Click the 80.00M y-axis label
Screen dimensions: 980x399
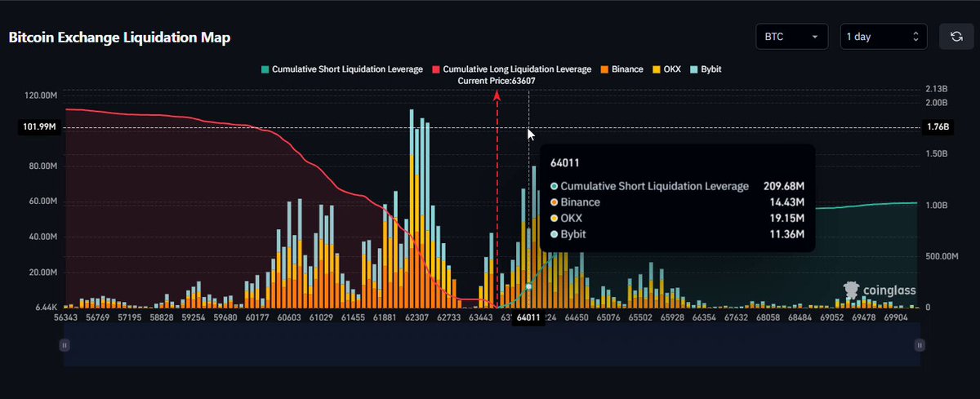click(x=44, y=166)
